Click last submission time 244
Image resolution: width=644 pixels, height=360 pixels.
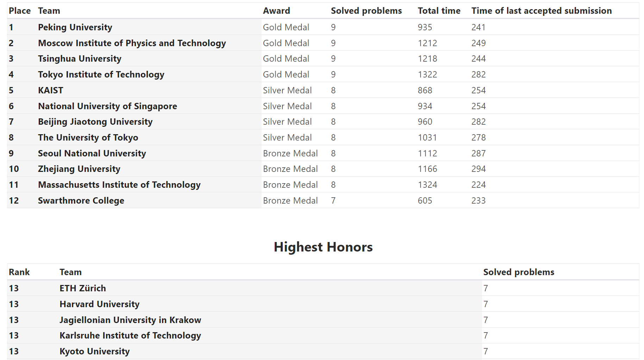(x=479, y=59)
